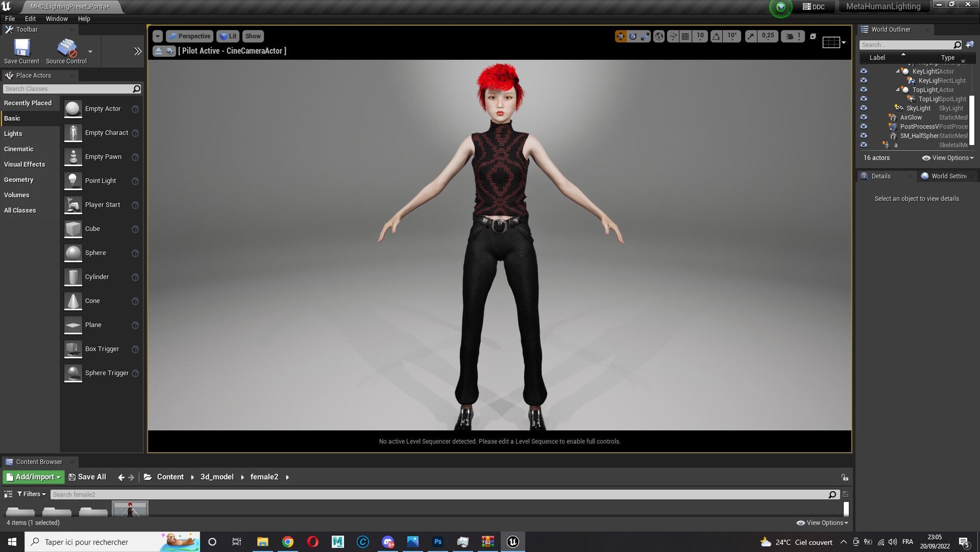Open the rotation snap 10° dropdown

tap(732, 36)
